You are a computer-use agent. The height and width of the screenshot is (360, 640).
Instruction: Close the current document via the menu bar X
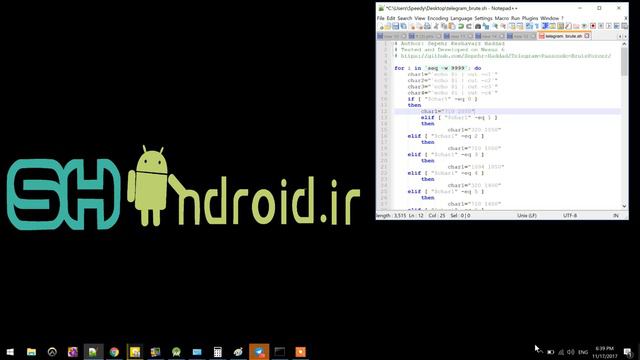626,18
